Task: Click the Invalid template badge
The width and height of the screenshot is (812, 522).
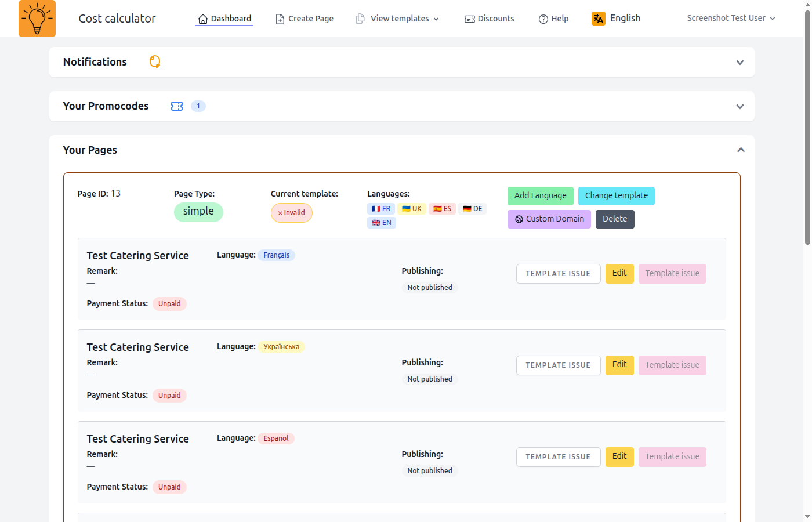Action: 292,213
